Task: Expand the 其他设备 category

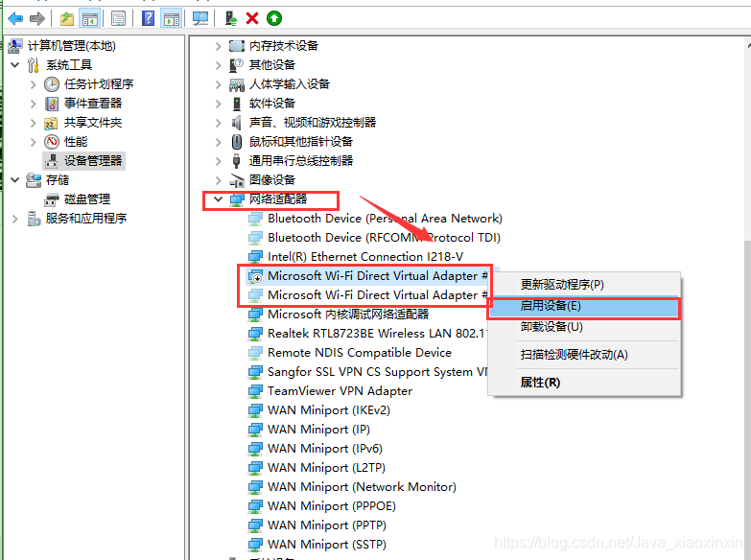Action: coord(219,65)
